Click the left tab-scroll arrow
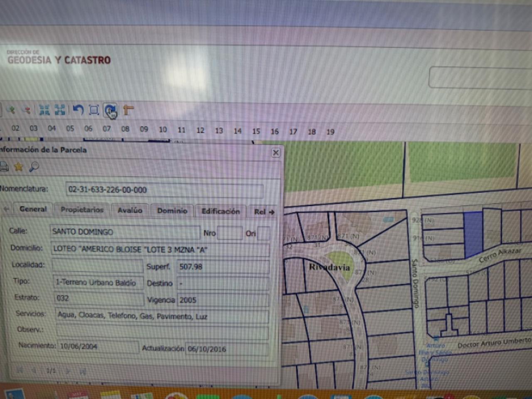 (6, 209)
